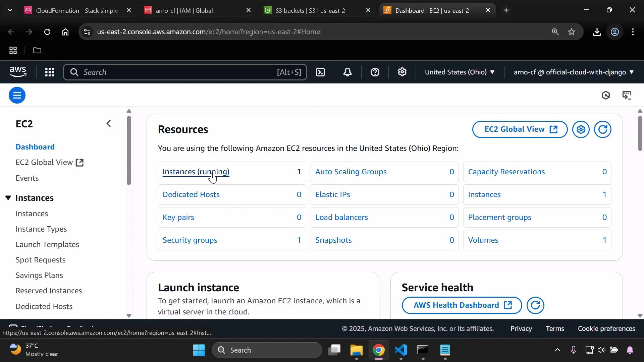Refresh the Resources panel
The image size is (644, 362).
click(603, 129)
